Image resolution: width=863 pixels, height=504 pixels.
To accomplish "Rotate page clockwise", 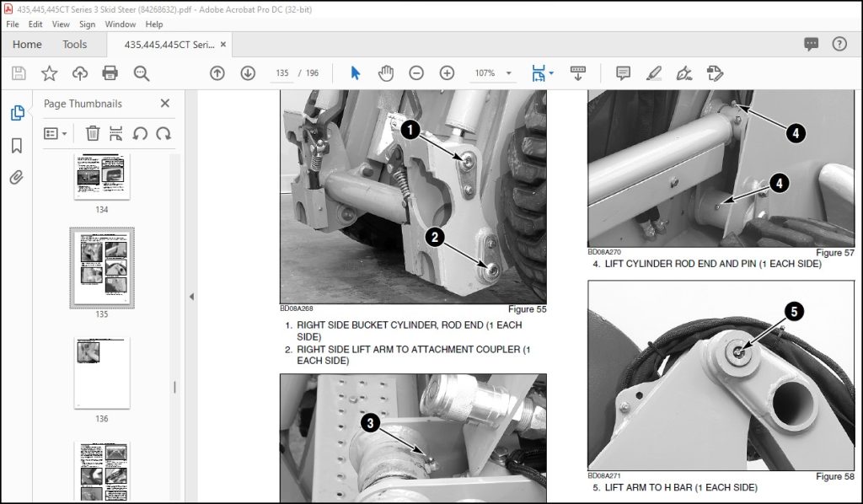I will click(163, 133).
